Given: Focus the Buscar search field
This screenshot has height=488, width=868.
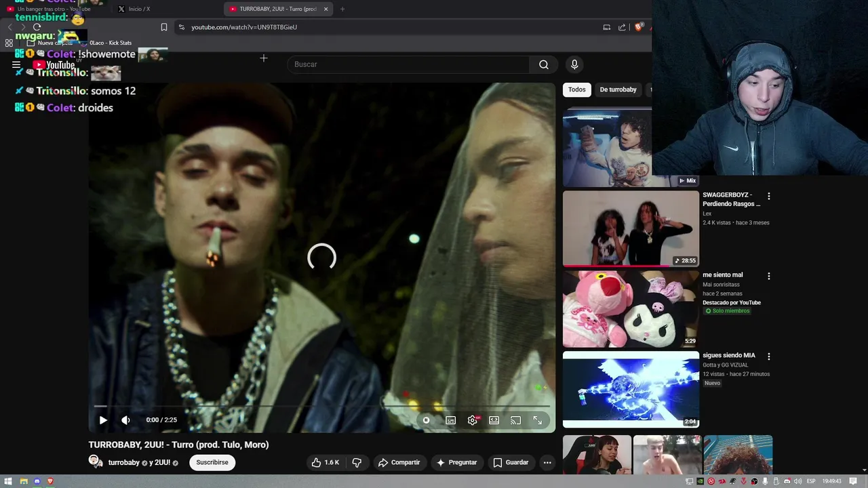Looking at the screenshot, I should coord(408,64).
